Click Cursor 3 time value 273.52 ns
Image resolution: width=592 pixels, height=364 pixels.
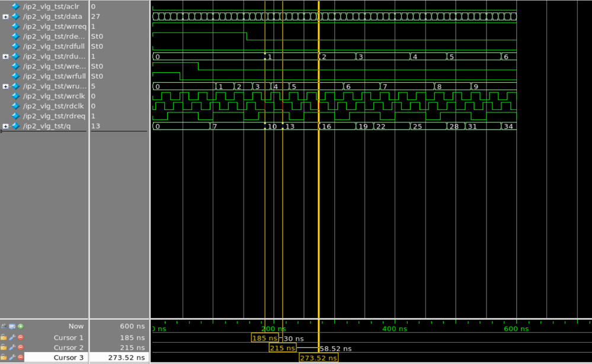click(x=126, y=357)
